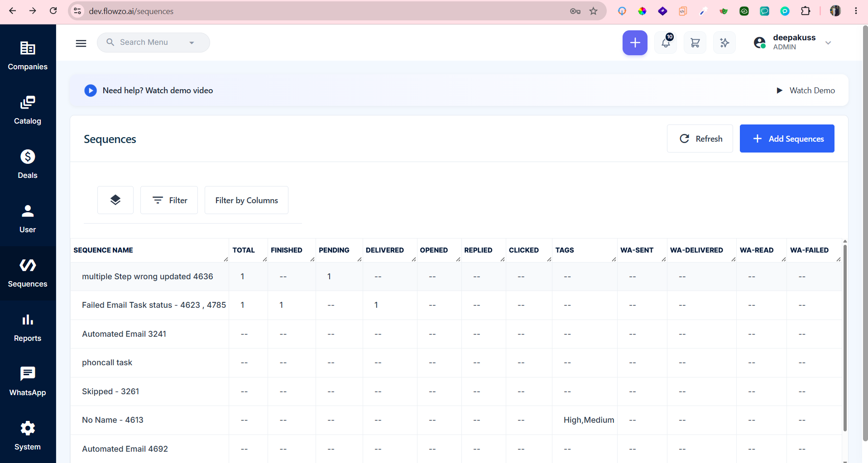Open 'Automated Email 3241' sequence
Screen dimensions: 868x463
tap(124, 334)
